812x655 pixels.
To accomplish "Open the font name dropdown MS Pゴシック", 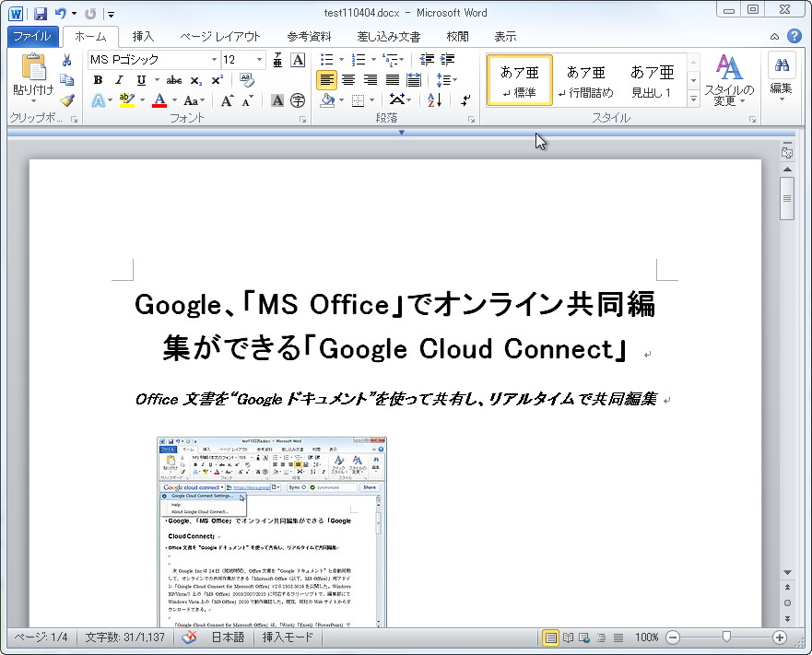I will (x=214, y=60).
